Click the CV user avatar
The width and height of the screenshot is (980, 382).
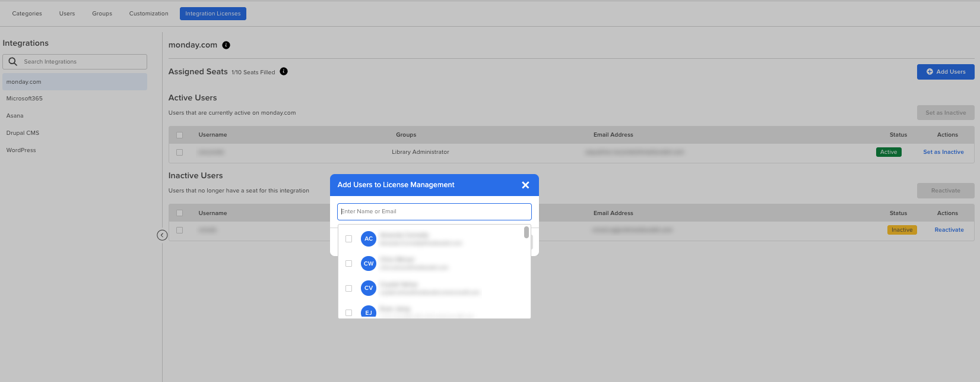tap(369, 288)
